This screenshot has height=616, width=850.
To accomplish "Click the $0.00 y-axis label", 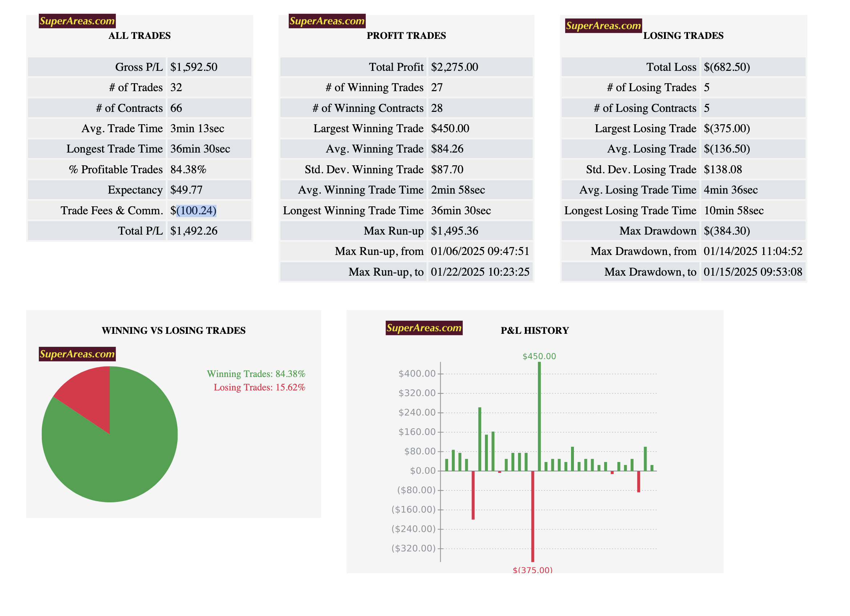I will point(423,471).
